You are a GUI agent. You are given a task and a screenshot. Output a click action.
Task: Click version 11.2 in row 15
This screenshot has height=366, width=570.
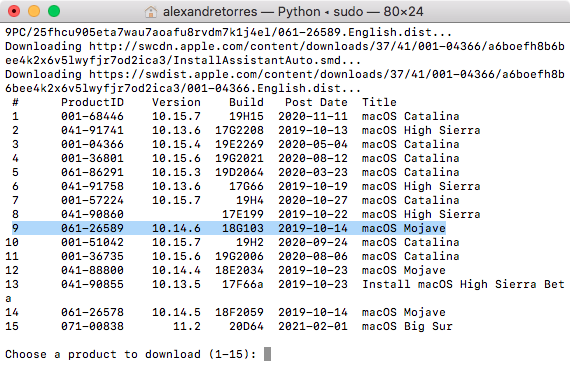click(x=187, y=326)
